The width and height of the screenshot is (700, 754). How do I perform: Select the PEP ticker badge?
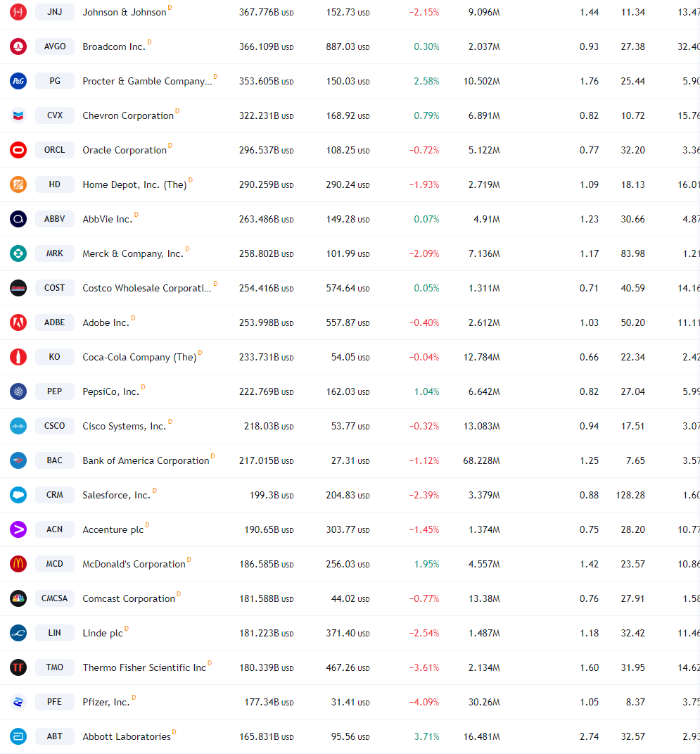tap(55, 391)
